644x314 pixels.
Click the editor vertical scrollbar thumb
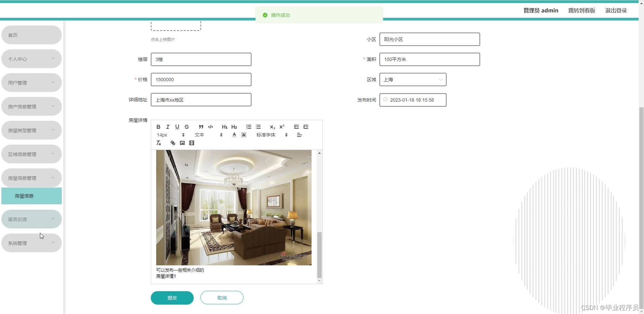click(319, 255)
